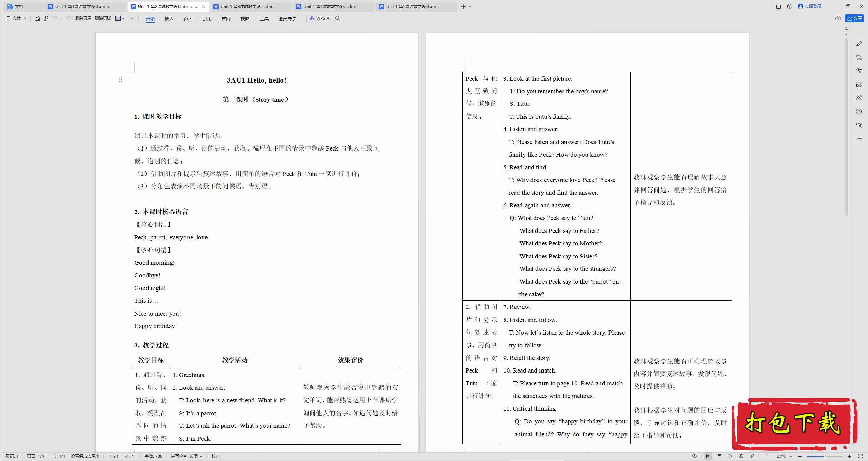Screen dimensions: 868x461
Task: Open the 引用 ribbon tab
Action: coord(207,19)
